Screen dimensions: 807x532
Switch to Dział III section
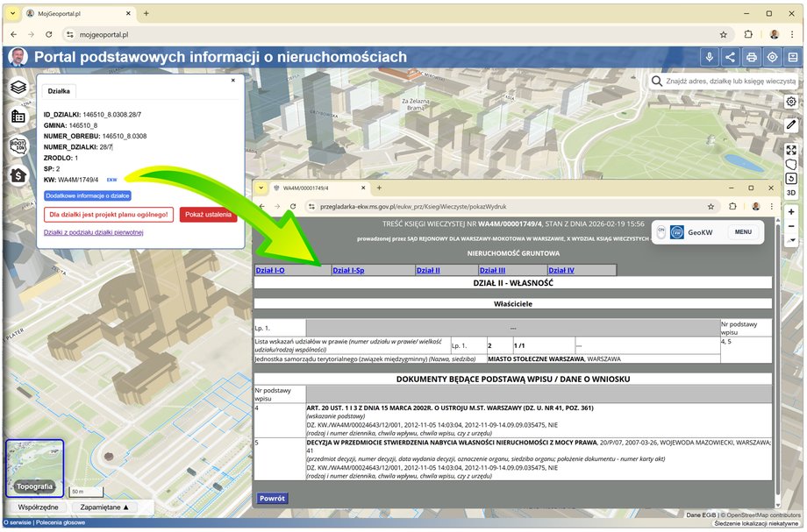491,270
